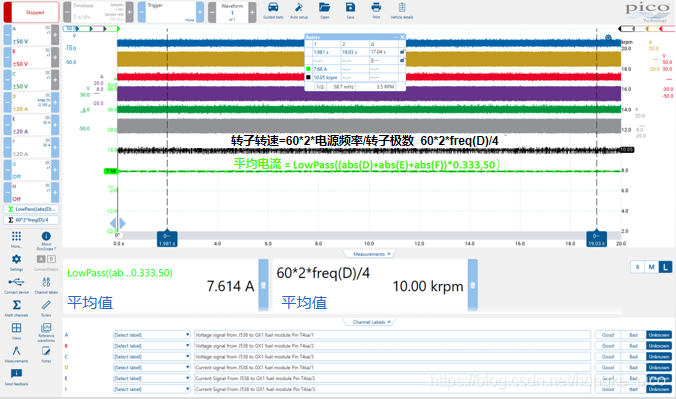Set measurement size to Small (S)
The image size is (676, 399).
pos(637,267)
